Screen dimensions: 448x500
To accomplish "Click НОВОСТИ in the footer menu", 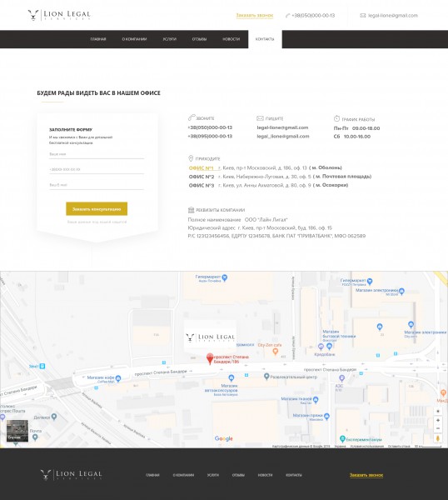I will [x=265, y=475].
